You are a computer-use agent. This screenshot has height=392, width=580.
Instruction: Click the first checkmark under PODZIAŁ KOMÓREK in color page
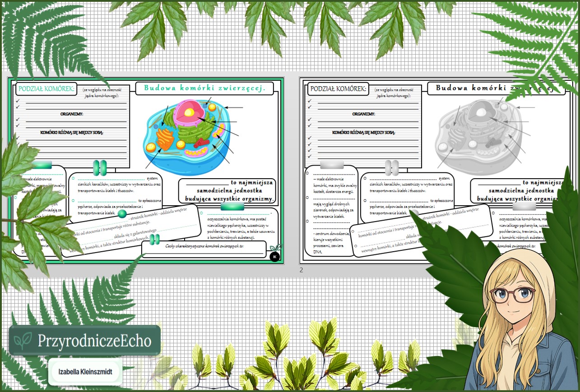pos(18,101)
